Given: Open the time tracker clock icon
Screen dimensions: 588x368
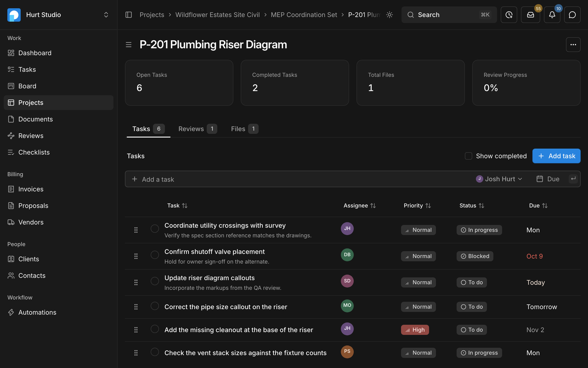Looking at the screenshot, I should pos(509,15).
